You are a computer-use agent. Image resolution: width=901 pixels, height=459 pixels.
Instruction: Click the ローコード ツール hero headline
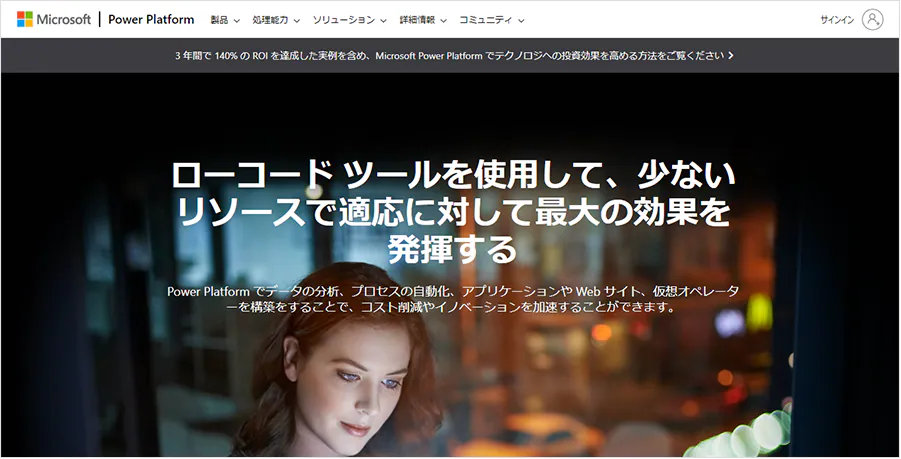click(x=453, y=213)
